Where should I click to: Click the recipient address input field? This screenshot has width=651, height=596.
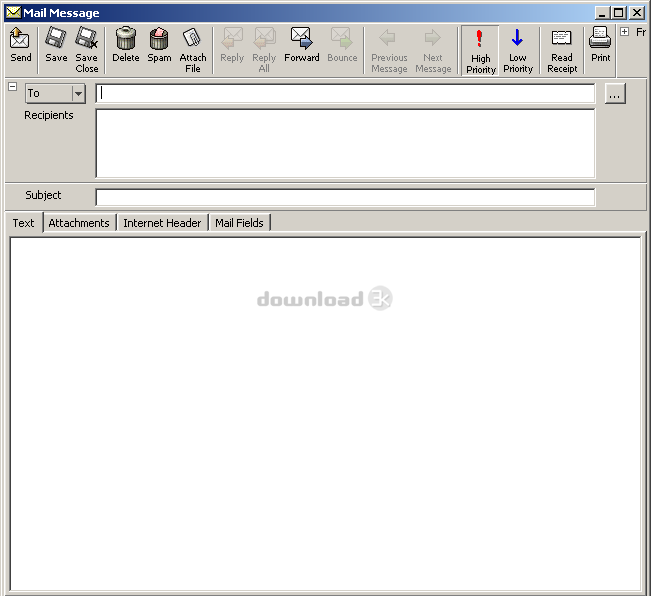[345, 93]
